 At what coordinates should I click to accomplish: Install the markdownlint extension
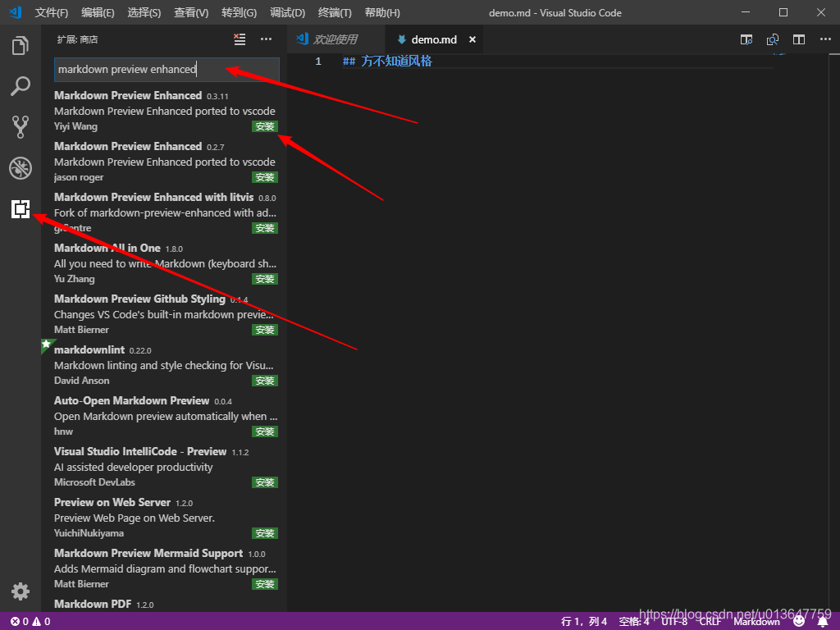coord(265,381)
